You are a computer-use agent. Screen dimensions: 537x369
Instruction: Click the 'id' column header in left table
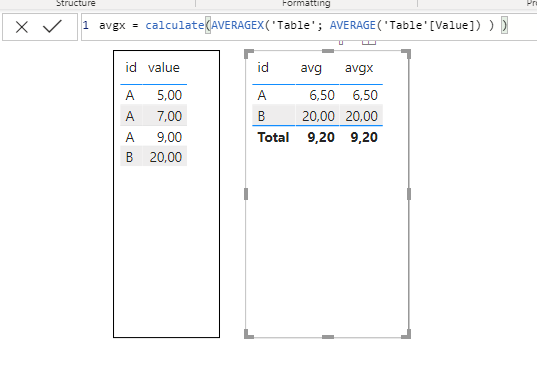pos(131,67)
